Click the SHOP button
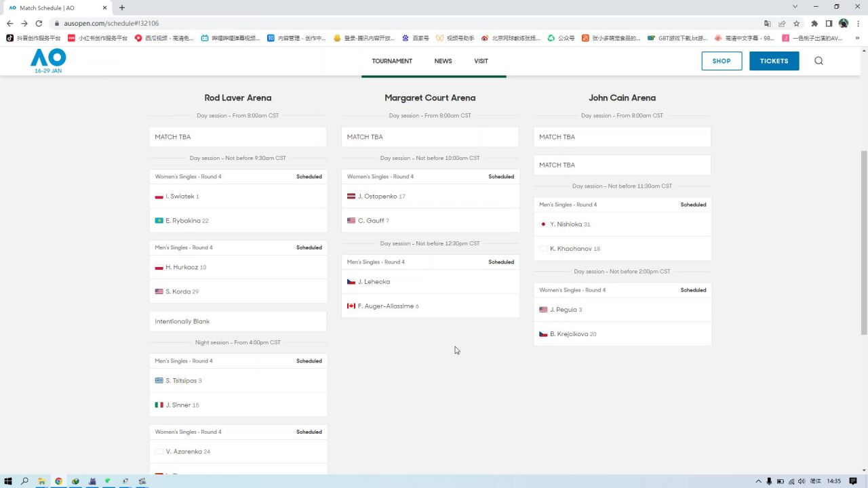Viewport: 868px width, 488px height. tap(722, 61)
